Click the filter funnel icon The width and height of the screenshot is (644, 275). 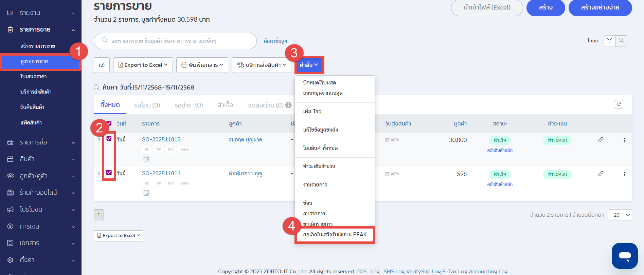coord(609,41)
